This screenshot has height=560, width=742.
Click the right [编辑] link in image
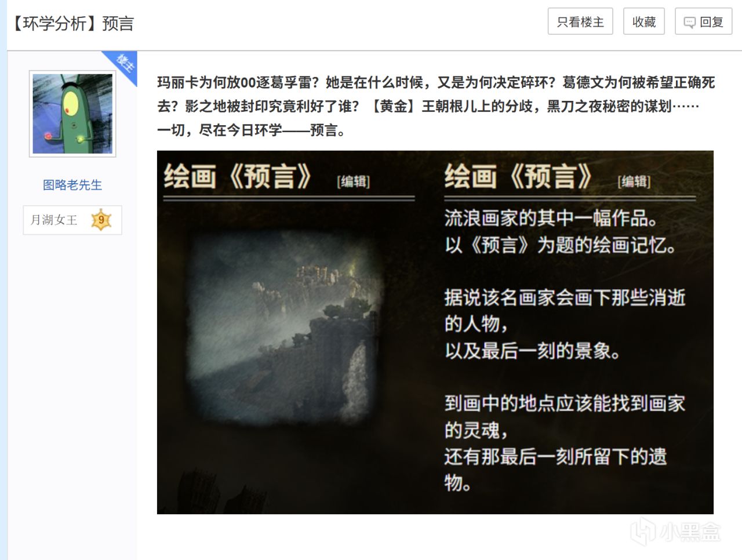634,181
